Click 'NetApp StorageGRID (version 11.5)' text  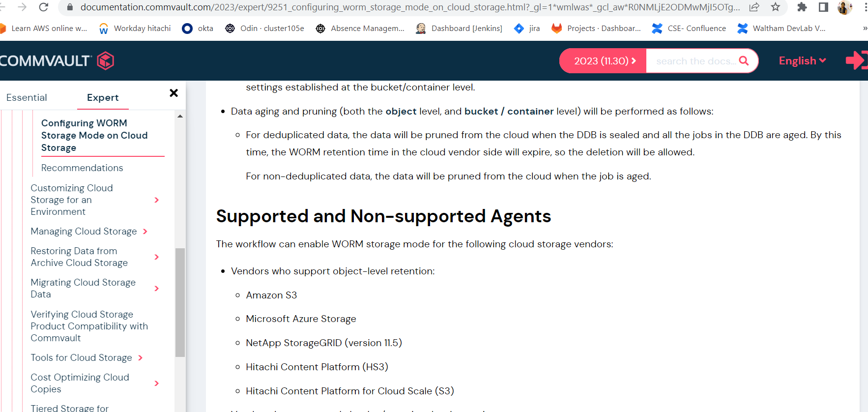click(324, 343)
